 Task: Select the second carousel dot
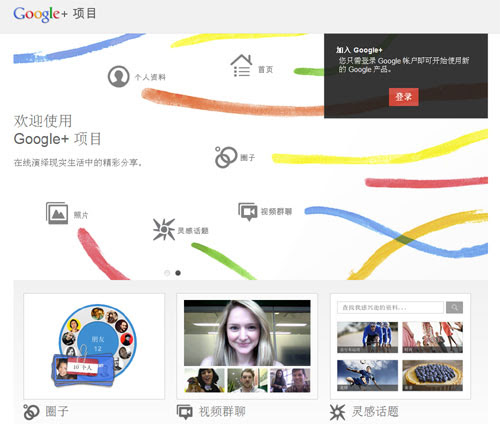tap(178, 273)
